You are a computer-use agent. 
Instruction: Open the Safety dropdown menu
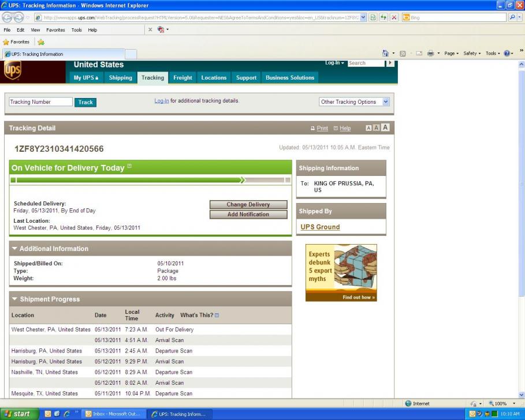pyautogui.click(x=472, y=53)
